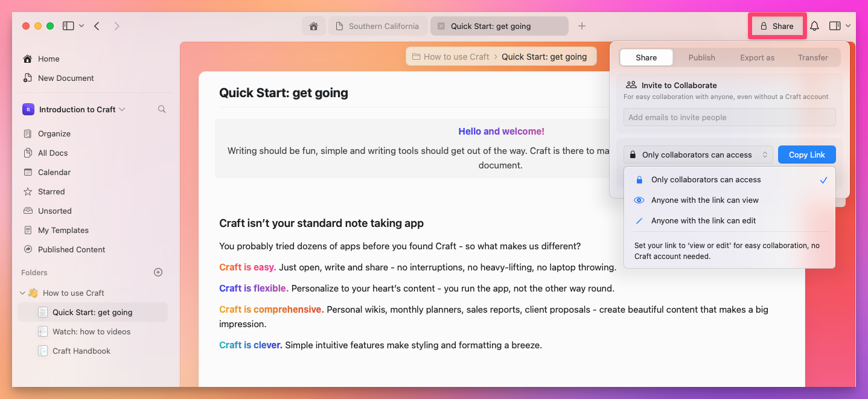Viewport: 868px width, 399px height.
Task: Click the email invite input field
Action: (729, 117)
